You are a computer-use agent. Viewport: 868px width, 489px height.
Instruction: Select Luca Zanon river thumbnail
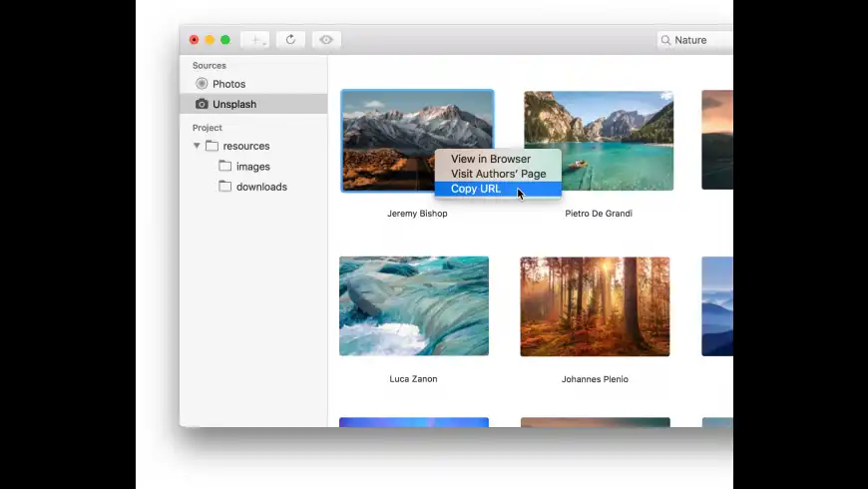(x=414, y=306)
